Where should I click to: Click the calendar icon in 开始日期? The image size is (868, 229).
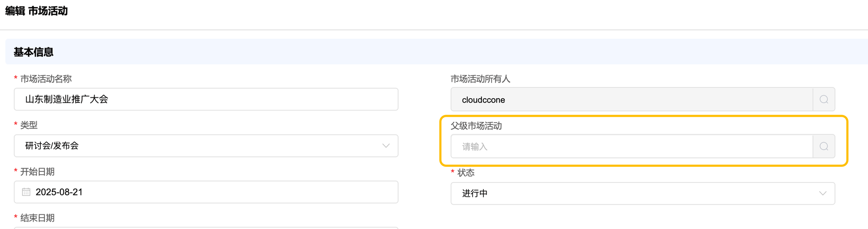26,192
